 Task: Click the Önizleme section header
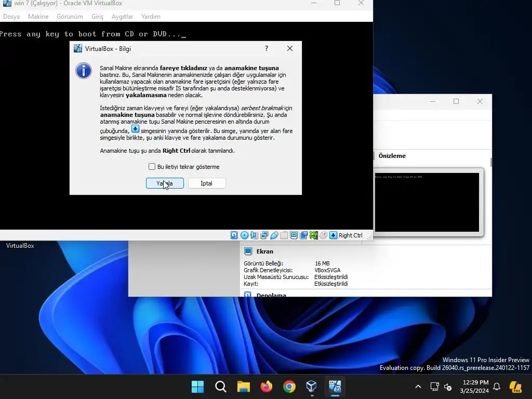(392, 156)
